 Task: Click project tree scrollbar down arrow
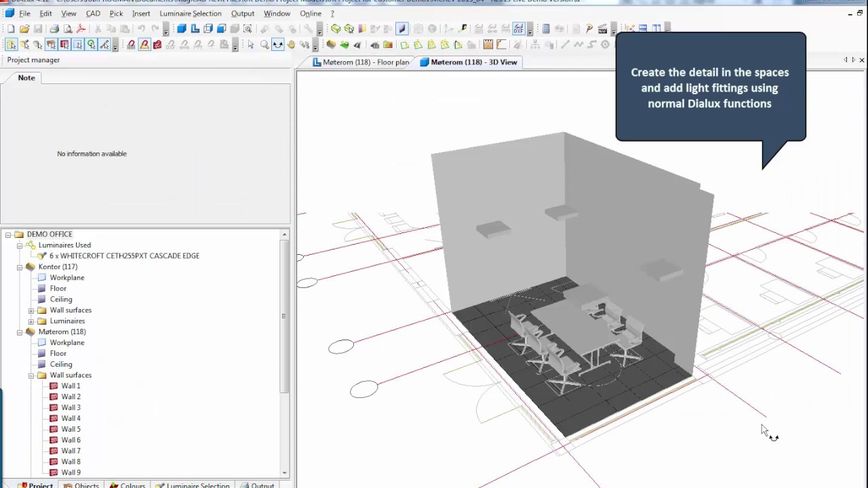click(x=285, y=472)
